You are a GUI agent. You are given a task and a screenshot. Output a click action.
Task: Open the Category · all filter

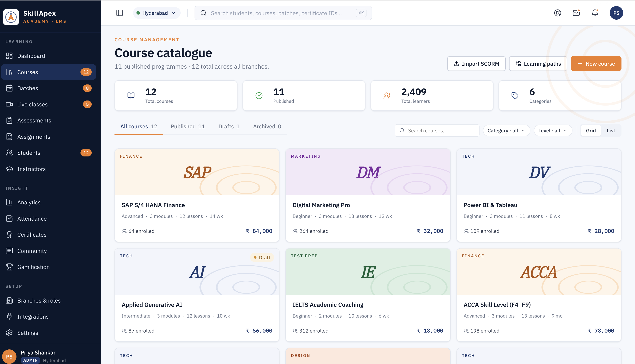(x=506, y=130)
